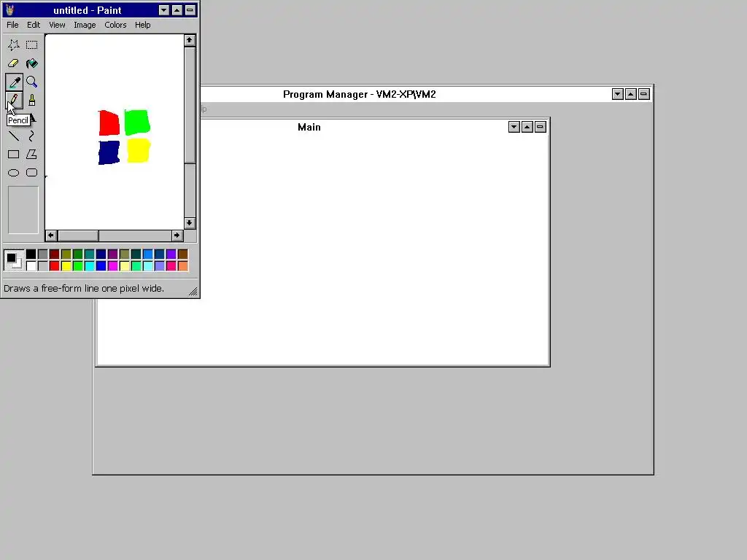The image size is (747, 560).
Task: Select the hot pink swatch
Action: point(171,265)
